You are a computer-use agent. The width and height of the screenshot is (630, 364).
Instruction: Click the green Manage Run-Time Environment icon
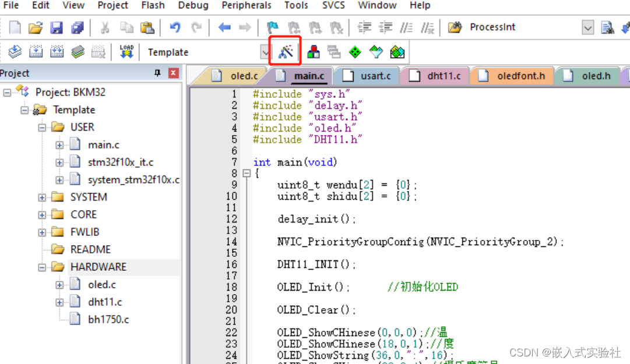pyautogui.click(x=355, y=52)
